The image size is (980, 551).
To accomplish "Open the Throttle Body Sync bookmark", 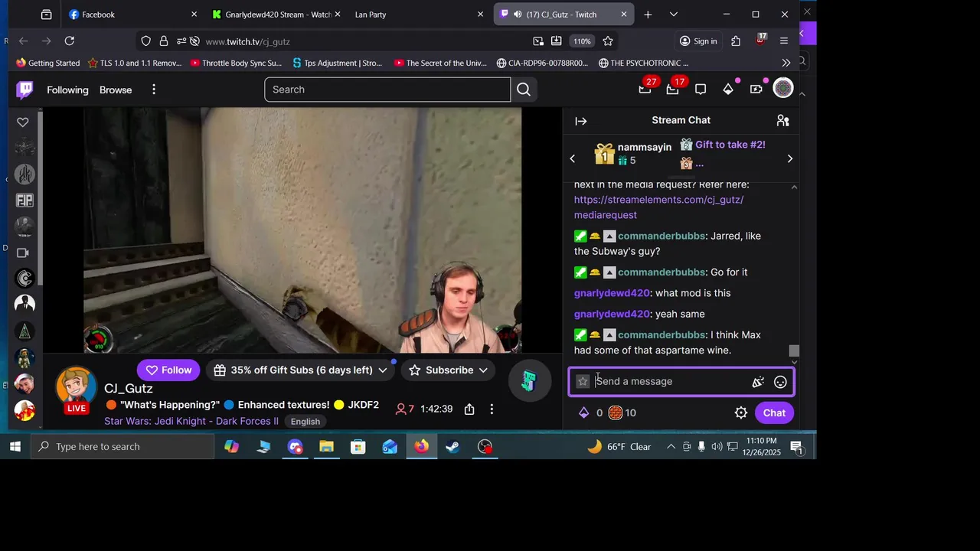I will [236, 63].
